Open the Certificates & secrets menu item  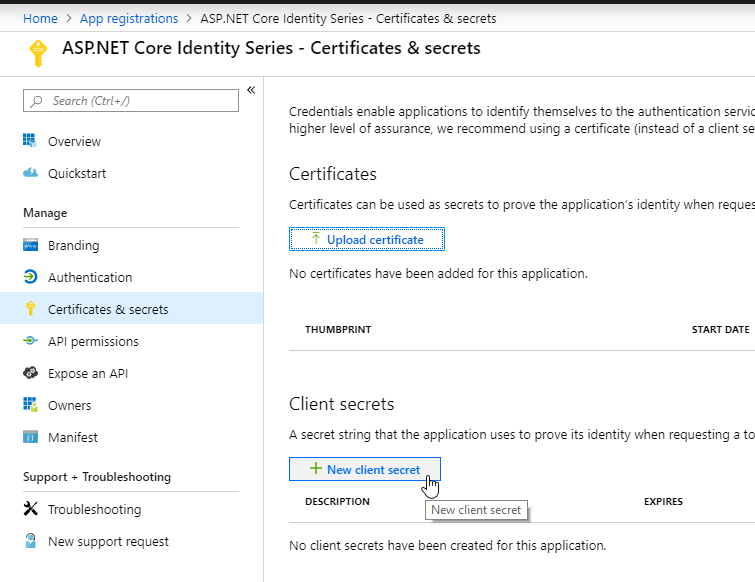(x=108, y=309)
